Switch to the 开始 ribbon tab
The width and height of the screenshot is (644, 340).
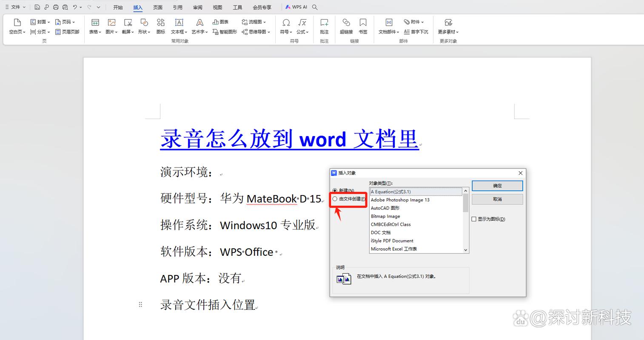(x=118, y=7)
